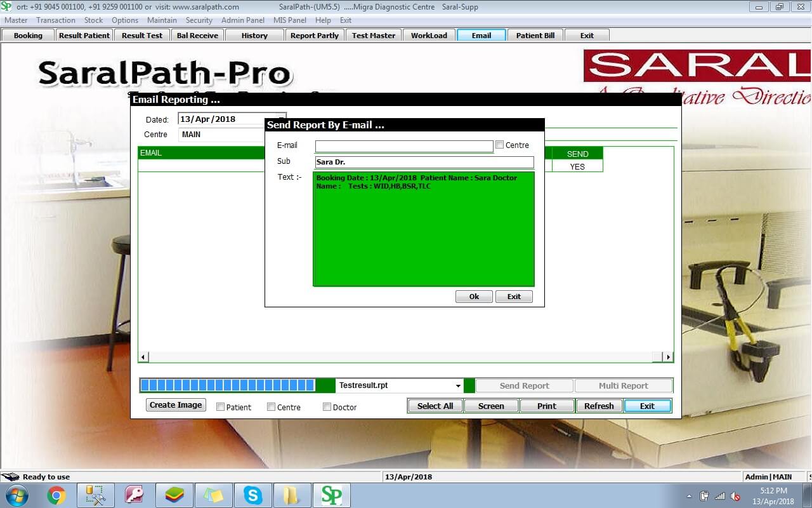The image size is (812, 508).
Task: Click the Select All button
Action: pyautogui.click(x=435, y=406)
